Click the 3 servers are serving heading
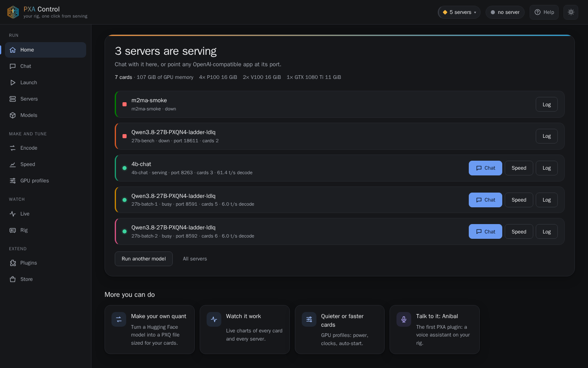 coord(166,51)
